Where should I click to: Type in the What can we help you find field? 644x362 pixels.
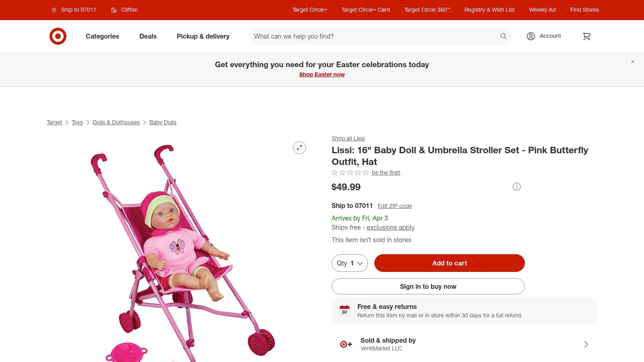point(362,36)
